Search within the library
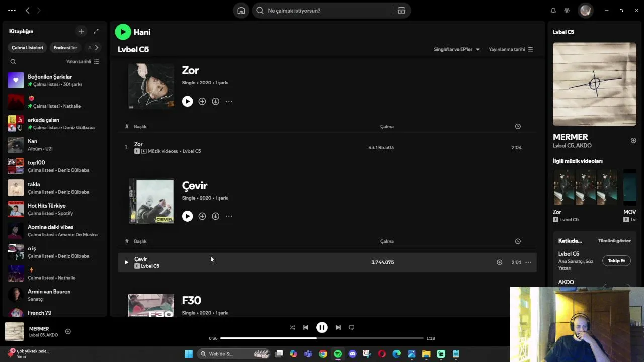The image size is (644, 362). tap(13, 62)
